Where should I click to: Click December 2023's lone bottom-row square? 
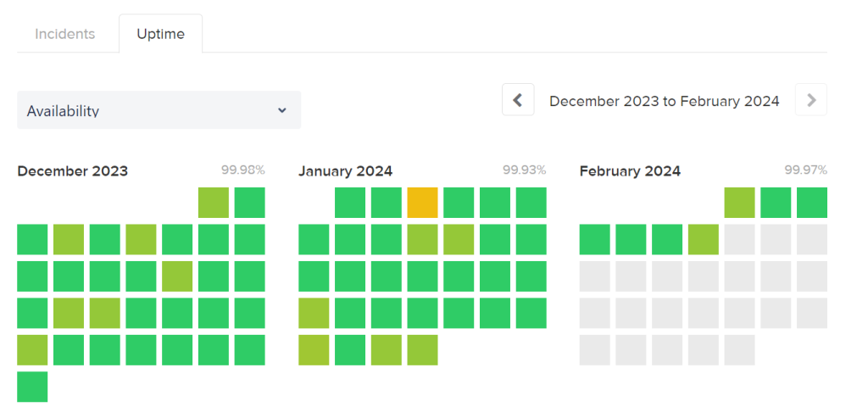point(32,387)
